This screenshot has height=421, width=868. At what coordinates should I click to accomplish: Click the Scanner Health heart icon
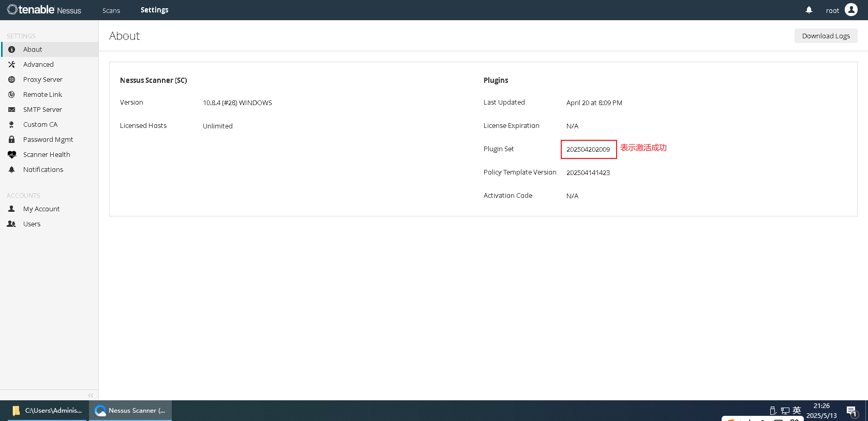[11, 155]
